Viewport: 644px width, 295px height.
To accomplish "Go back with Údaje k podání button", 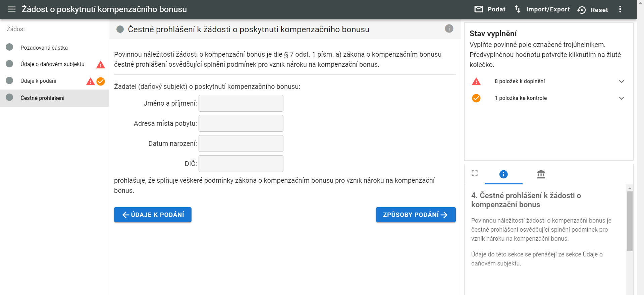I will [153, 215].
